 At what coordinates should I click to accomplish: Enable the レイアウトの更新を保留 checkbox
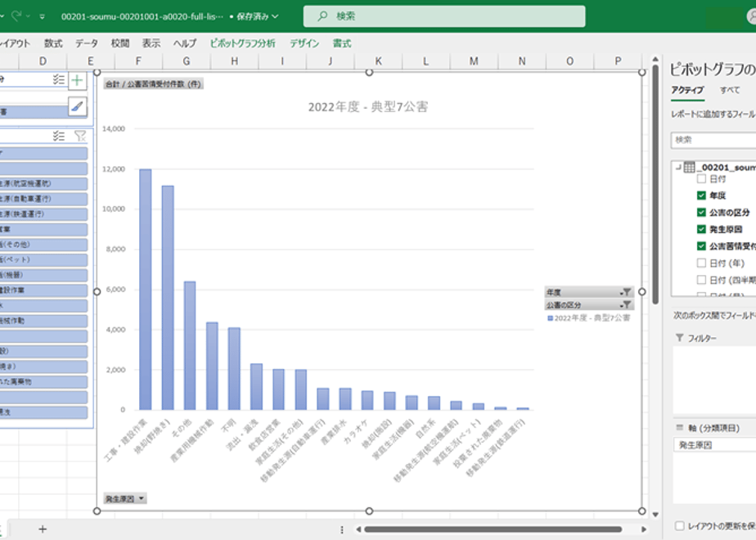pyautogui.click(x=680, y=526)
